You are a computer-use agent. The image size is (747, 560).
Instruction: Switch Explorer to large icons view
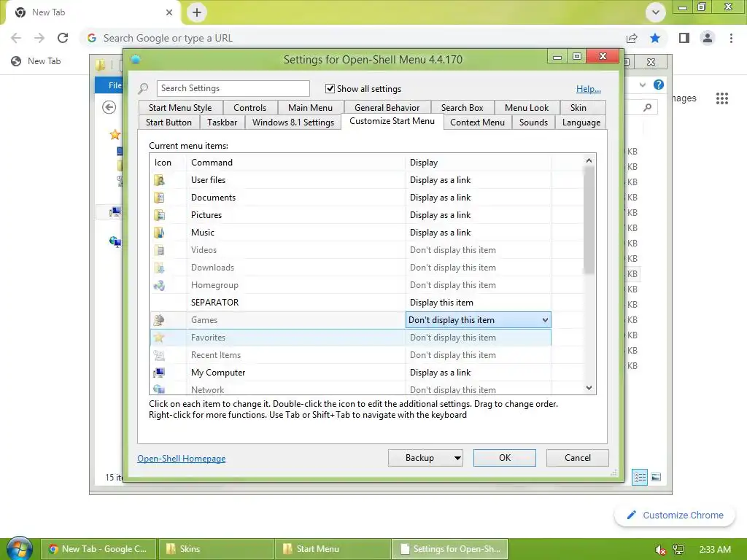[656, 477]
